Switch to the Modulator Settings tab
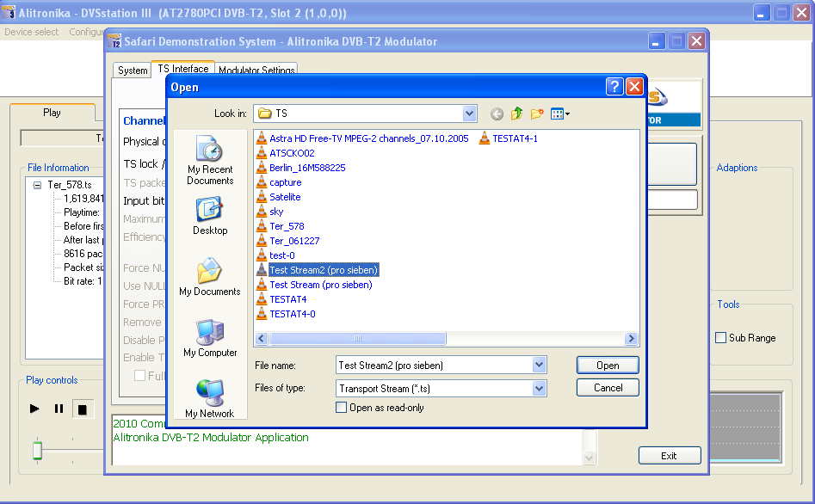The height and width of the screenshot is (504, 815). pos(256,71)
